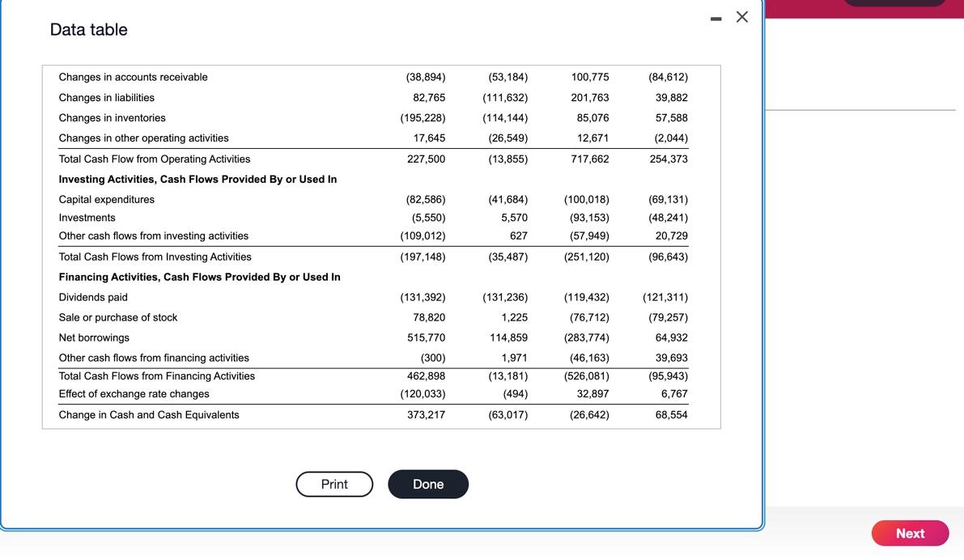Click the Financing Activities section header
964x560 pixels.
(199, 276)
